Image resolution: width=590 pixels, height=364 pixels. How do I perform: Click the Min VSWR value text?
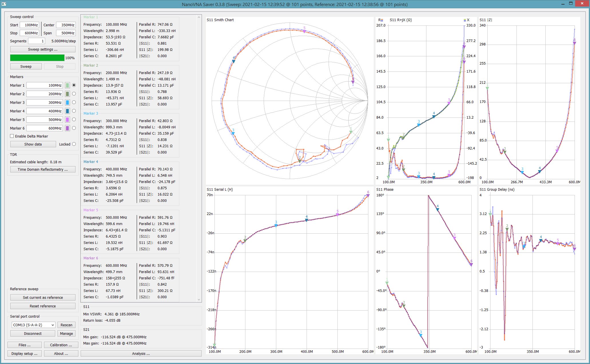pyautogui.click(x=122, y=314)
